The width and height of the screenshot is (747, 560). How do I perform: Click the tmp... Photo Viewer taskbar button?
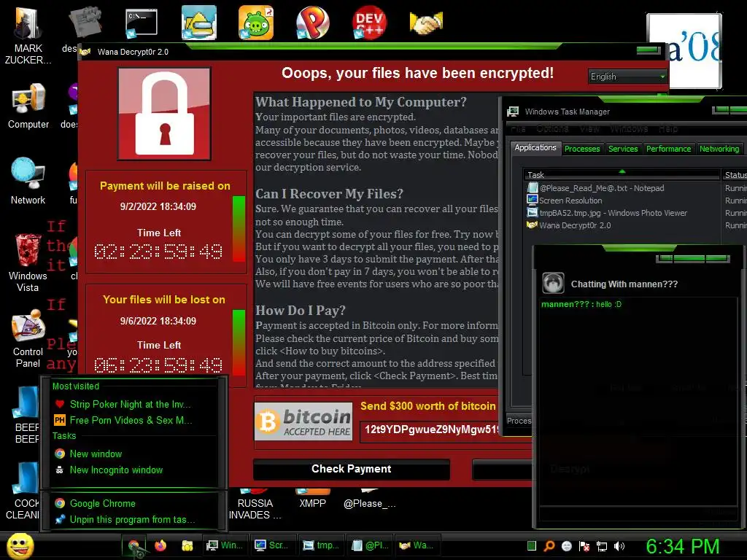pos(321,545)
